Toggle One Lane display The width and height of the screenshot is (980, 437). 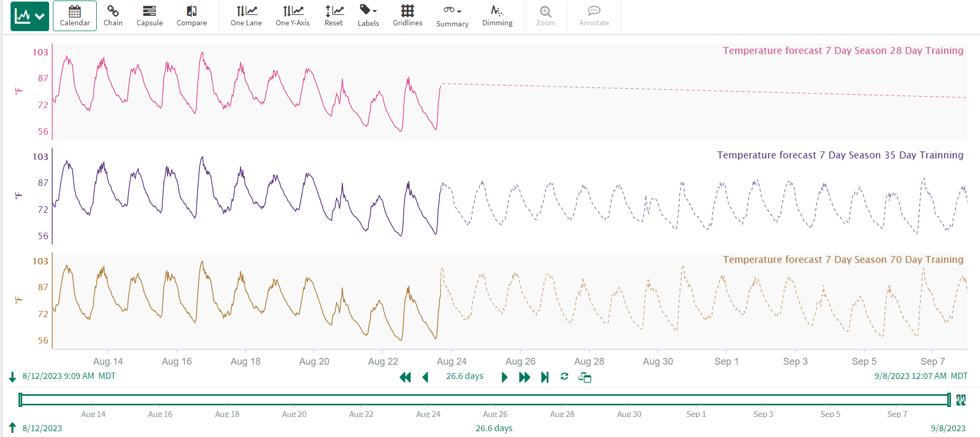[246, 16]
